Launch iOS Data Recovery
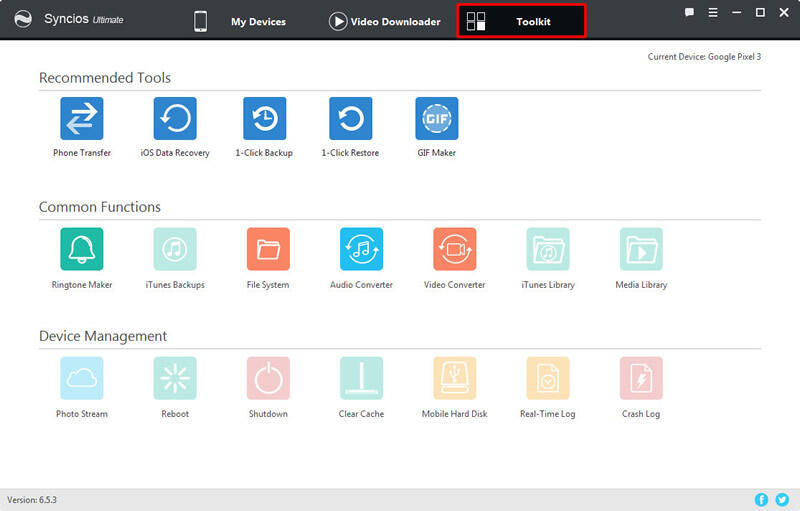The height and width of the screenshot is (511, 800). click(175, 119)
